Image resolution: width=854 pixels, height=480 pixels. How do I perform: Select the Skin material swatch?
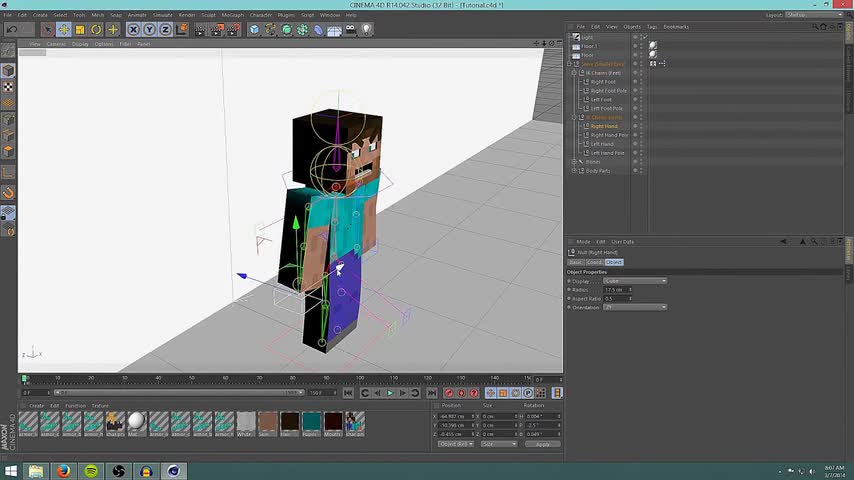[267, 424]
